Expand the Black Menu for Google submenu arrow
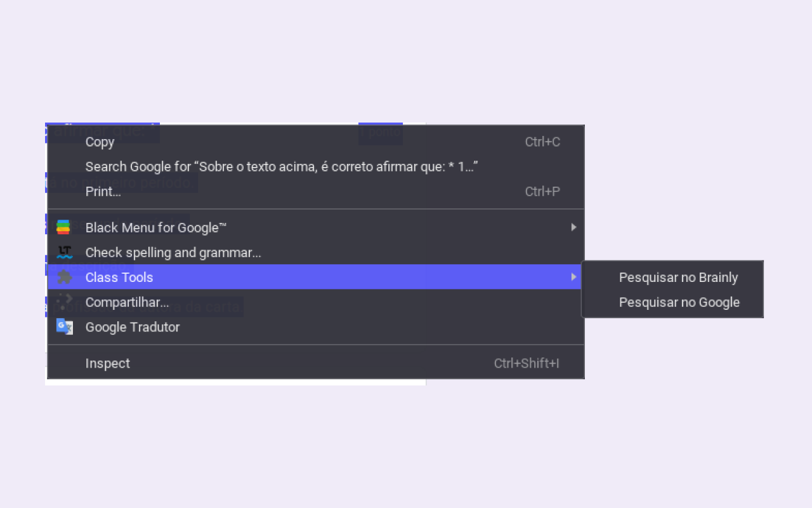 pos(573,227)
